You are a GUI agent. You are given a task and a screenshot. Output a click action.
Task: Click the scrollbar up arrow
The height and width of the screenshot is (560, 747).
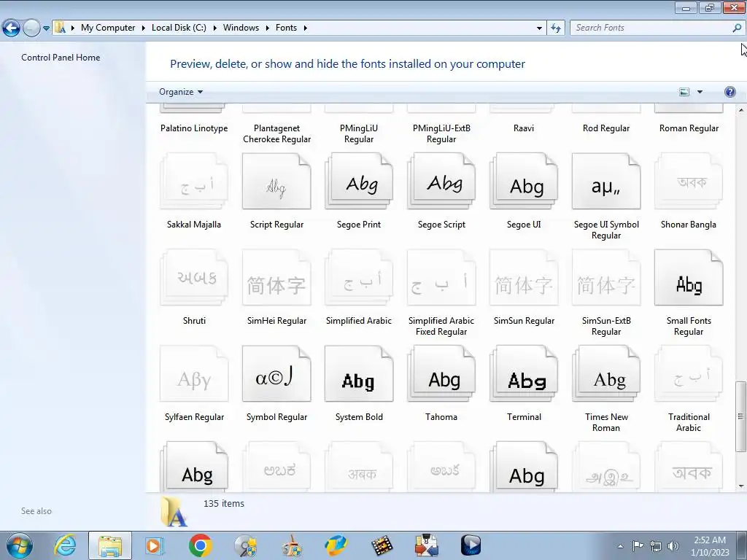click(x=740, y=110)
